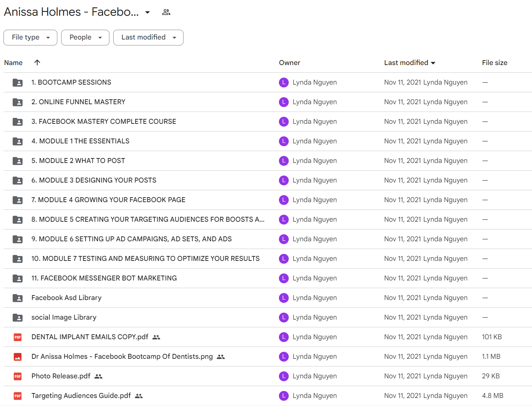This screenshot has height=406, width=532.
Task: Click the shared people icon beside folder title
Action: point(166,12)
